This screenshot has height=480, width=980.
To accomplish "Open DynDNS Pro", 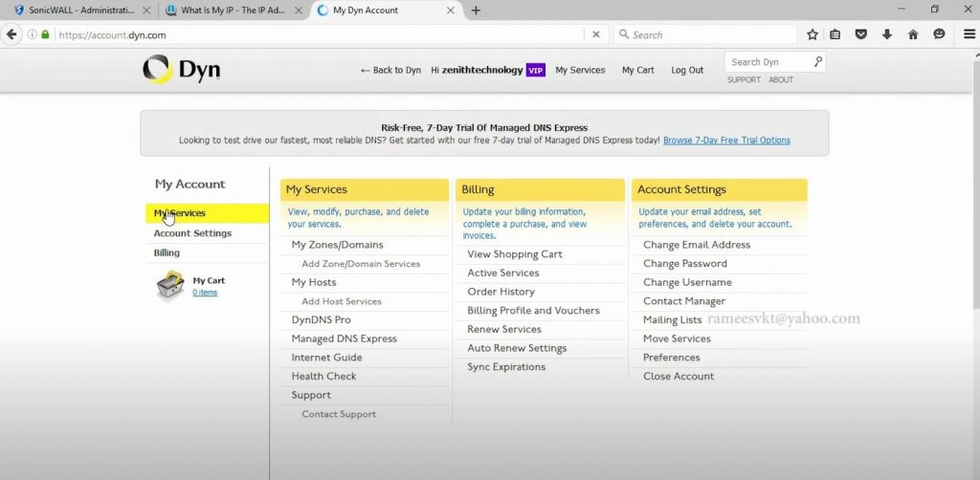I will click(x=322, y=319).
